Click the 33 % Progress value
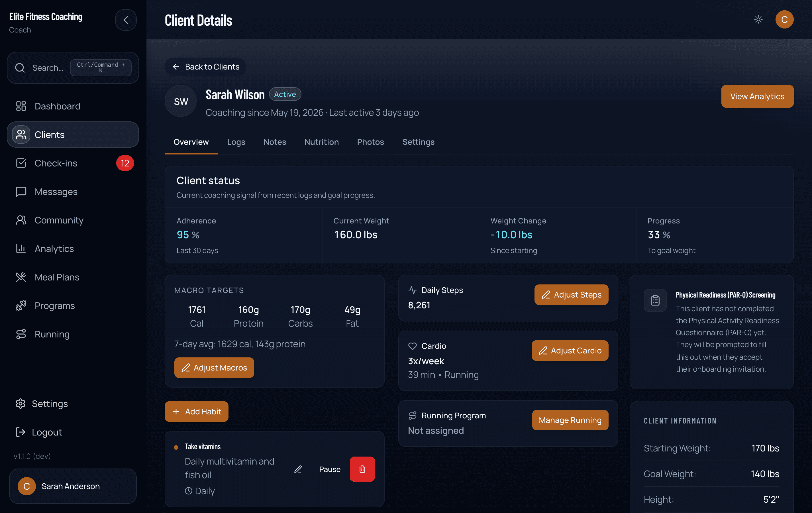The image size is (812, 513). pos(659,235)
